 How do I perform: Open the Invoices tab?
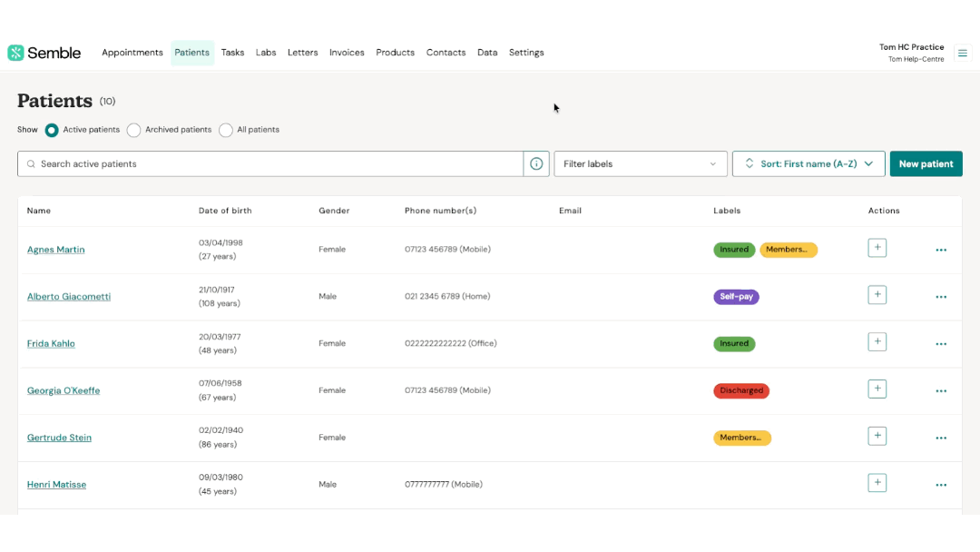(x=347, y=53)
